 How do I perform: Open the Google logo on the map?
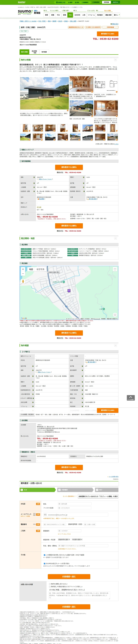[24, 318]
